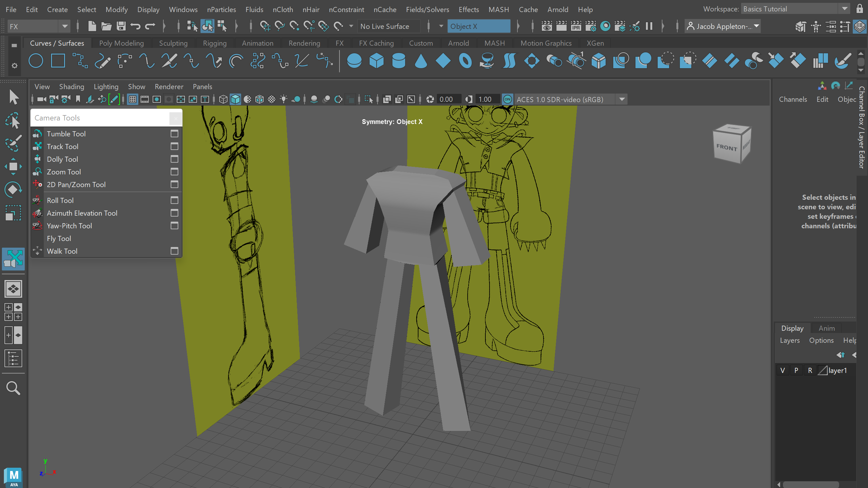The image size is (868, 488).
Task: Open Tumble Tool option box
Action: 174,134
